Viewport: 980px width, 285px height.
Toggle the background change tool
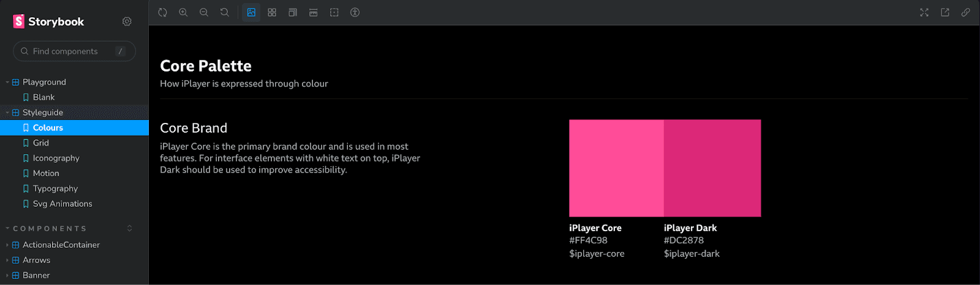(x=251, y=12)
